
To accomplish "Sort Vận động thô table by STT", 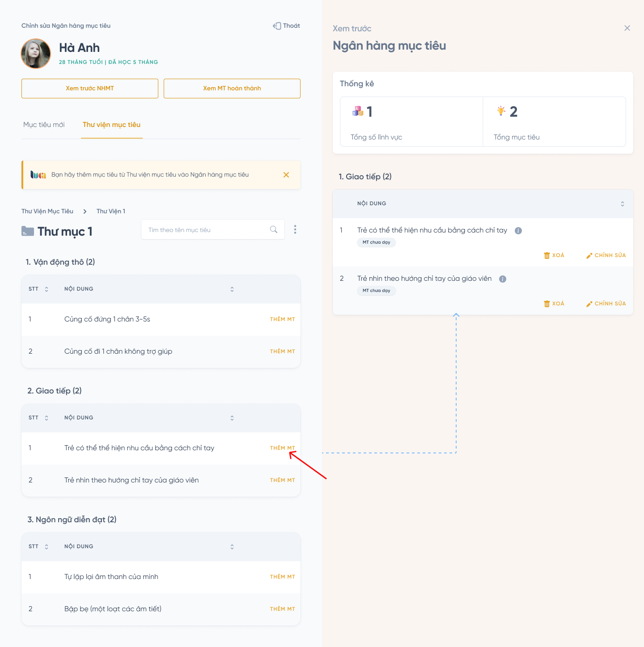I will [47, 289].
